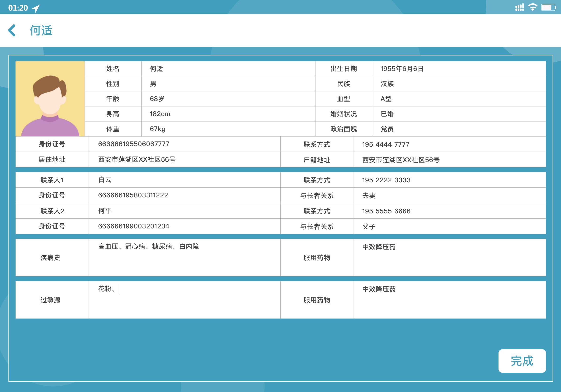Select 政治面貌 value 党员

click(x=387, y=129)
